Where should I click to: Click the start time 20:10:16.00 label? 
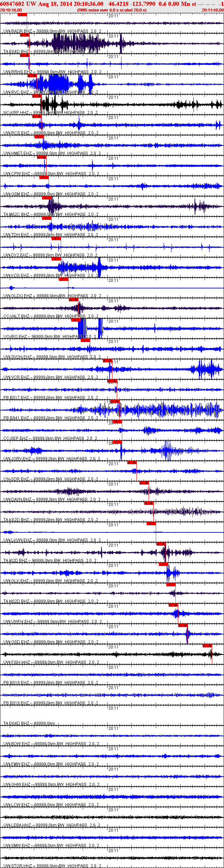tap(11, 10)
